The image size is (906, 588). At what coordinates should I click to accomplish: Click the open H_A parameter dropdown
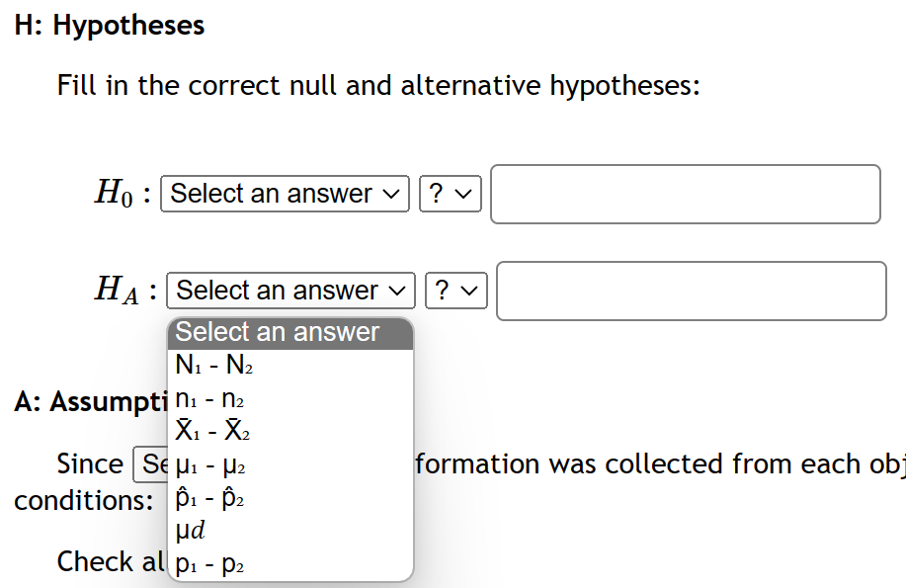pos(290,291)
